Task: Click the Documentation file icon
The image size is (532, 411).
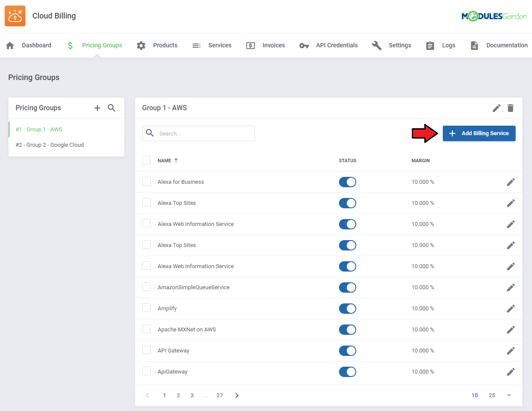Action: [x=474, y=45]
